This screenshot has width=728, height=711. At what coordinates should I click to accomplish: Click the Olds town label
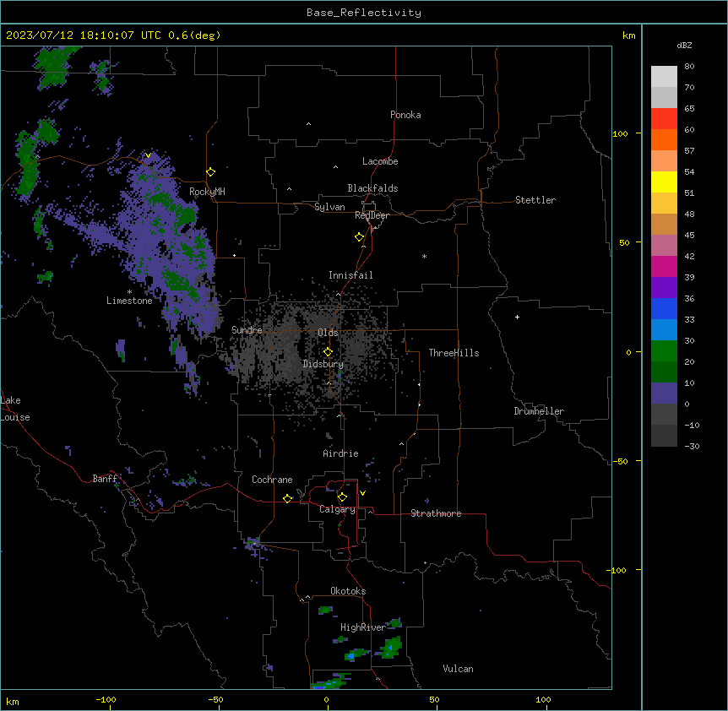[328, 333]
